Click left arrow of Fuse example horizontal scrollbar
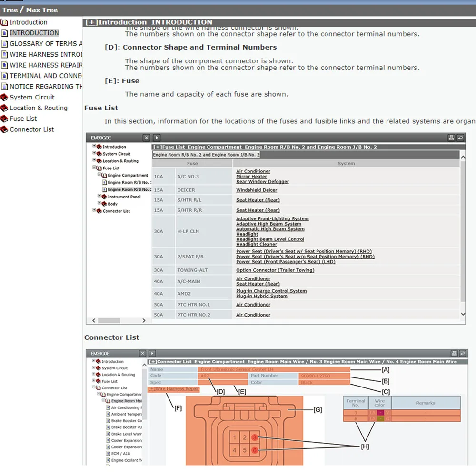This screenshot has width=476, height=476. pyautogui.click(x=94, y=320)
